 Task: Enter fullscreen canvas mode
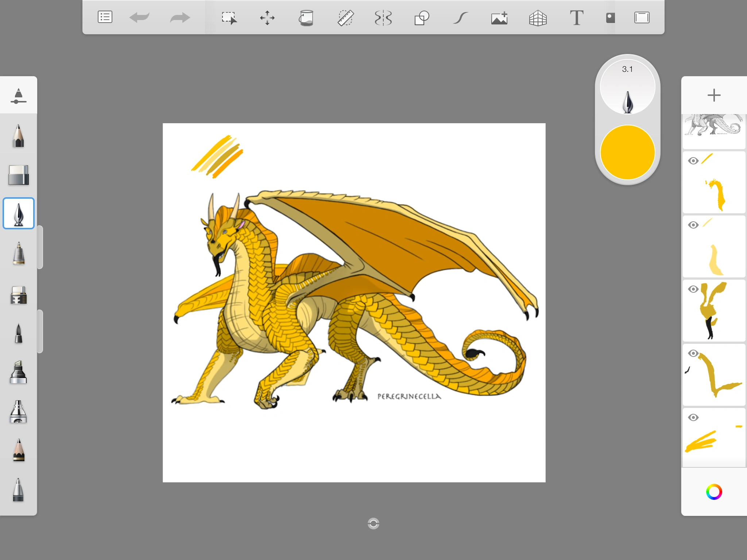pyautogui.click(x=643, y=17)
